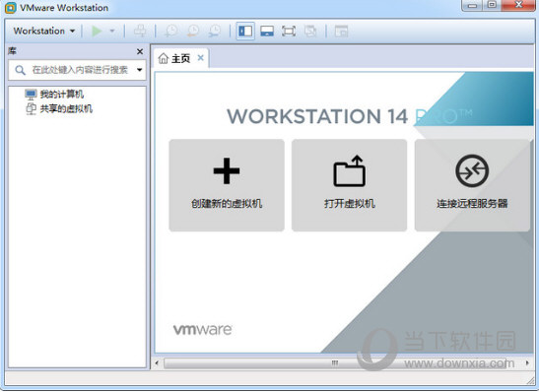Click the 连接远程服务器 tile
This screenshot has width=539, height=392.
point(472,185)
